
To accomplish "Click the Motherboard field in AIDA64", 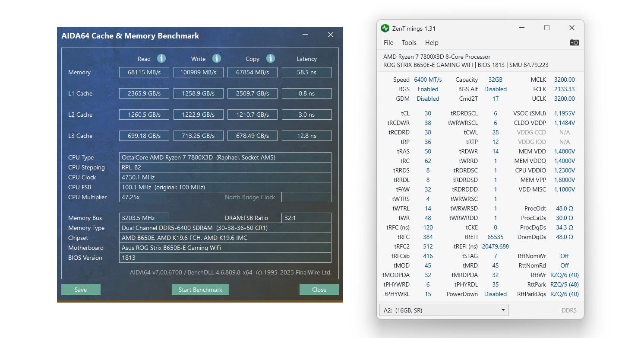I will (225, 248).
